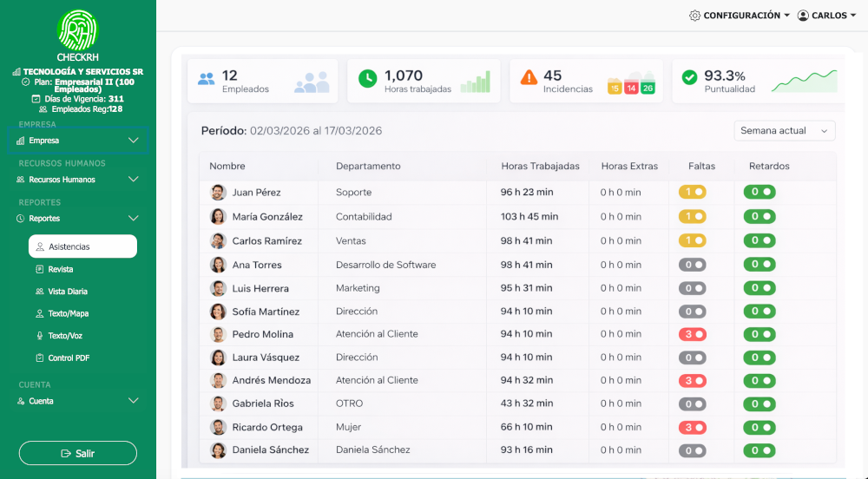The height and width of the screenshot is (479, 868).
Task: Click the 103 h 45 min value
Action: tap(529, 216)
